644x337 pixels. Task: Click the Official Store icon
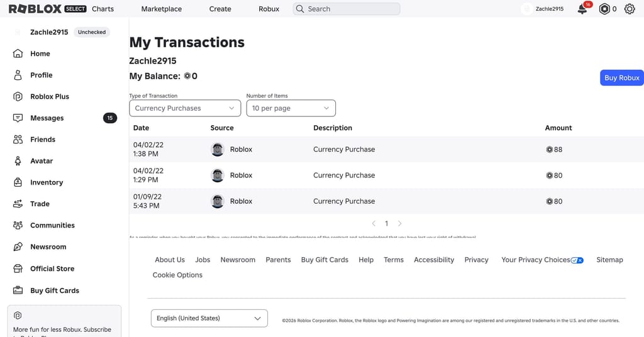(x=18, y=268)
